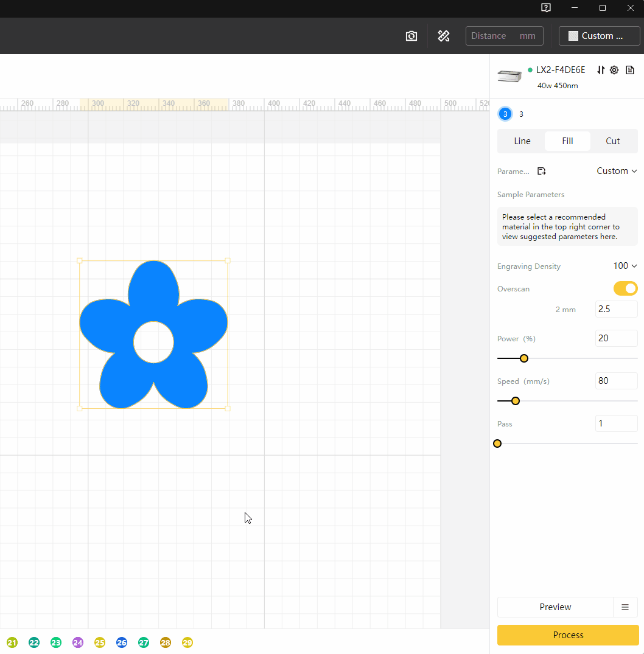Switch to the Line mode tab
644x654 pixels.
[522, 141]
